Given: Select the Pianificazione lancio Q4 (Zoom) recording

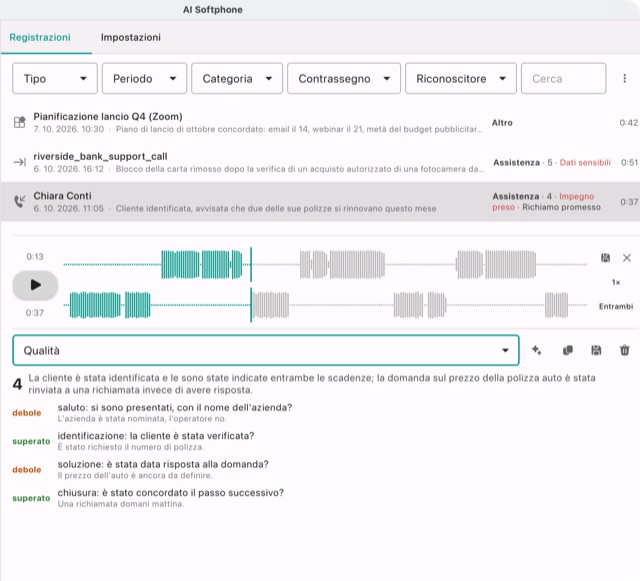Looking at the screenshot, I should coord(320,122).
